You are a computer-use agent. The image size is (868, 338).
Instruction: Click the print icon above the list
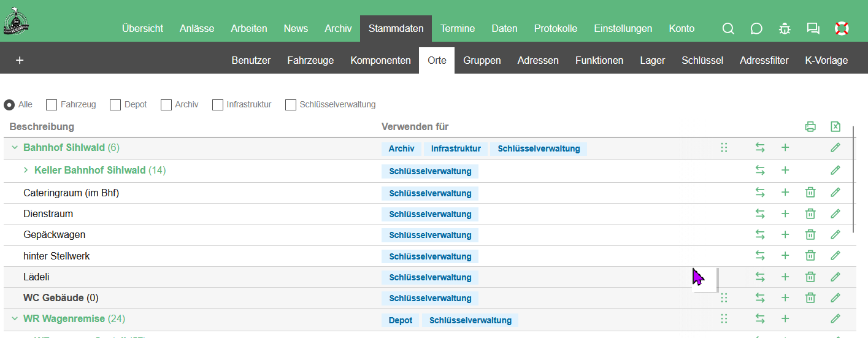click(810, 126)
